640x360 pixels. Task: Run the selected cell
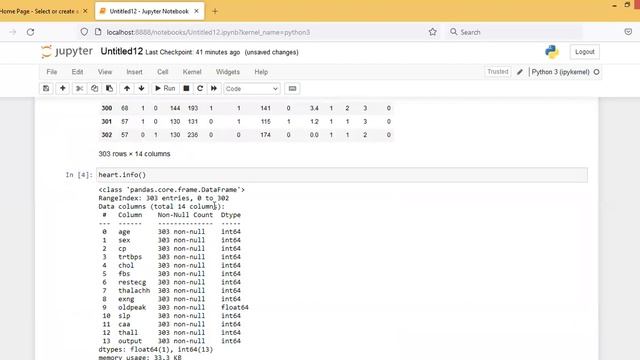point(165,89)
